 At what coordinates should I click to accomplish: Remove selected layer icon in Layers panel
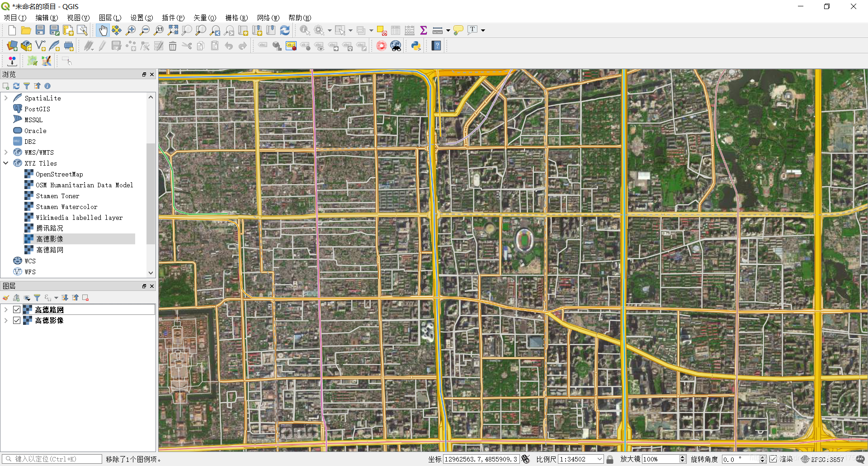85,298
